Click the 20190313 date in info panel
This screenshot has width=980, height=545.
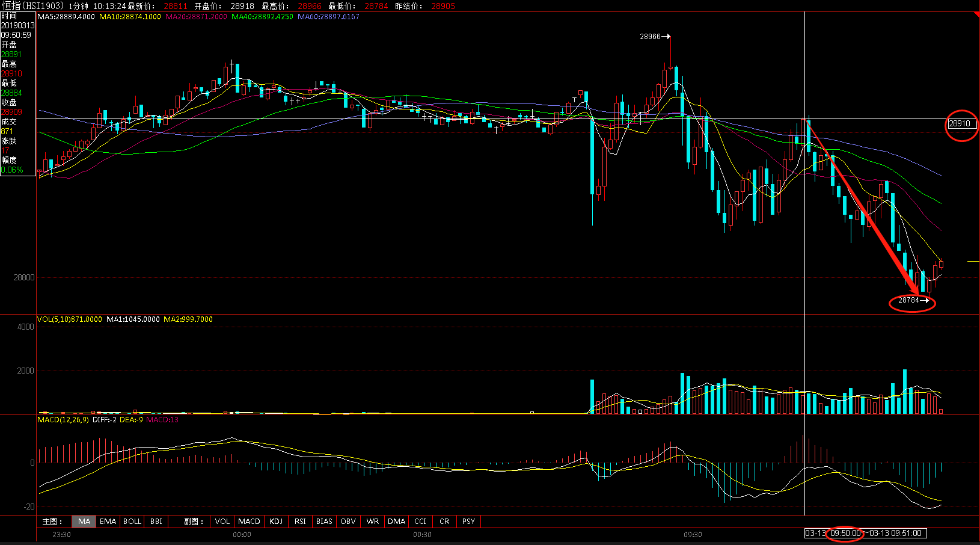coord(18,25)
